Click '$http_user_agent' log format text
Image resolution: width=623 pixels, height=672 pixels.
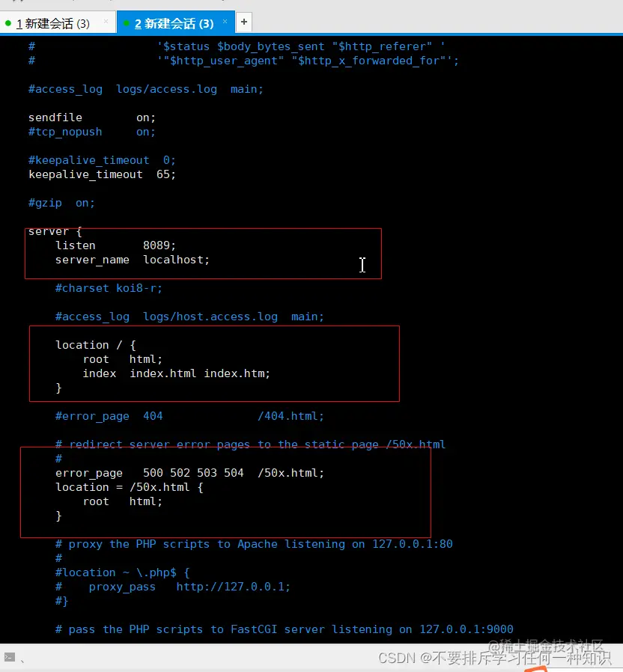223,61
